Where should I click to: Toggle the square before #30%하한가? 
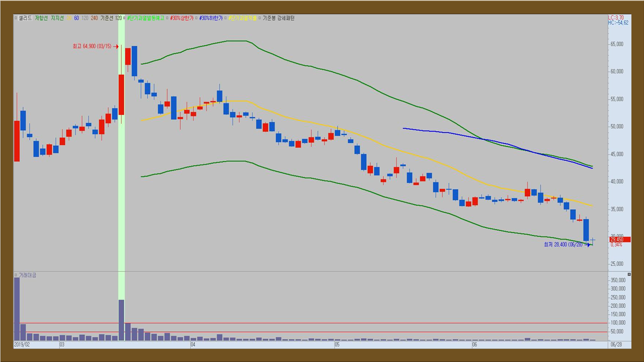(x=196, y=18)
